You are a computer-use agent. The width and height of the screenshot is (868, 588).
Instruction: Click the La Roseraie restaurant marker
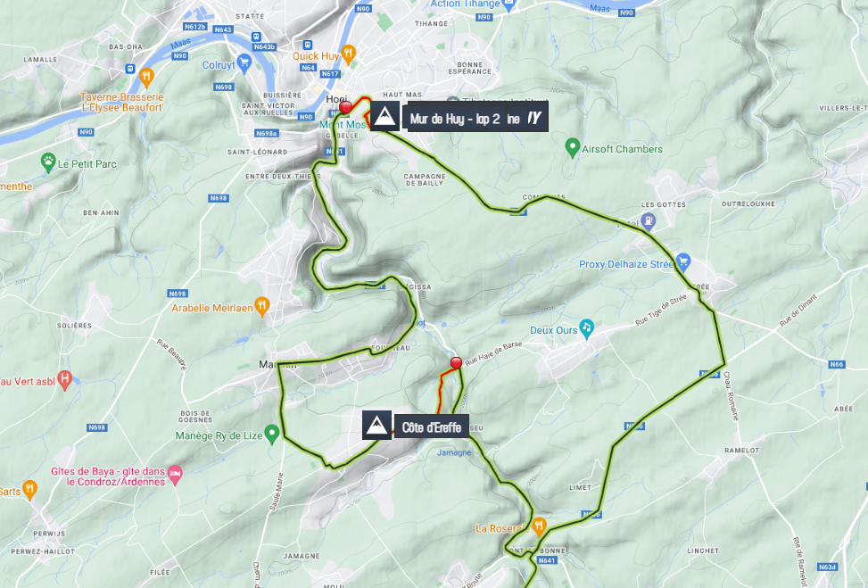[x=539, y=526]
